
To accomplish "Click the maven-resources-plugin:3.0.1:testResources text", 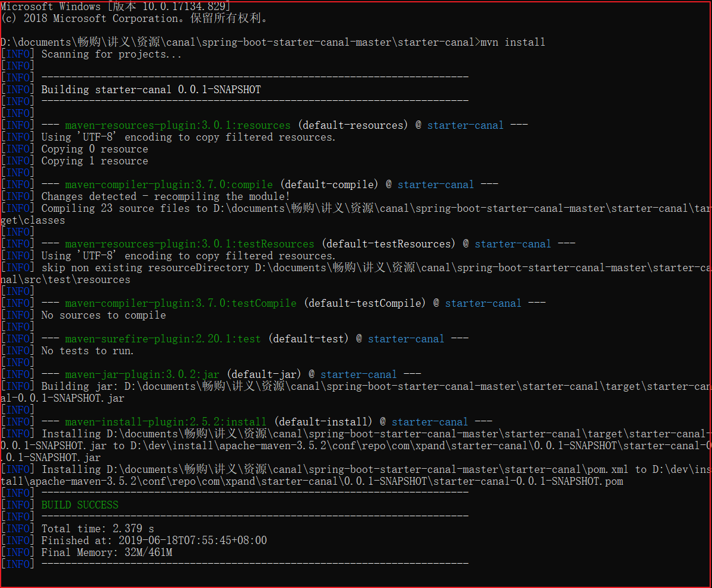I will tap(189, 244).
